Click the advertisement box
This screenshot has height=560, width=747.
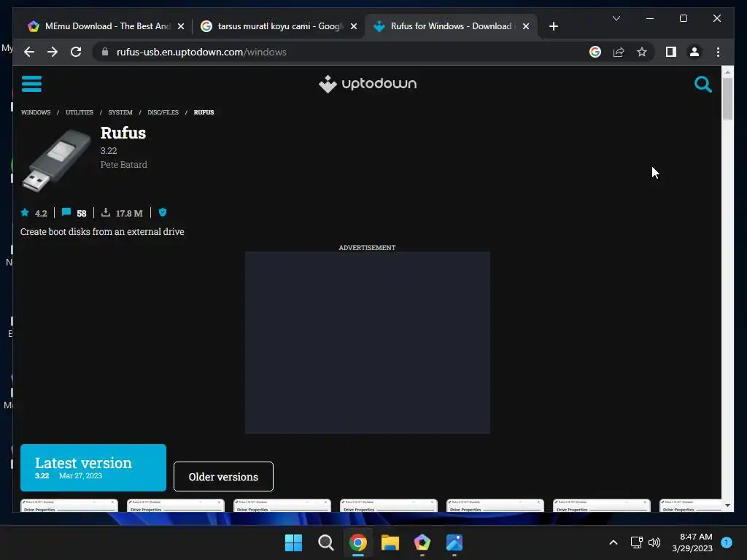click(368, 343)
